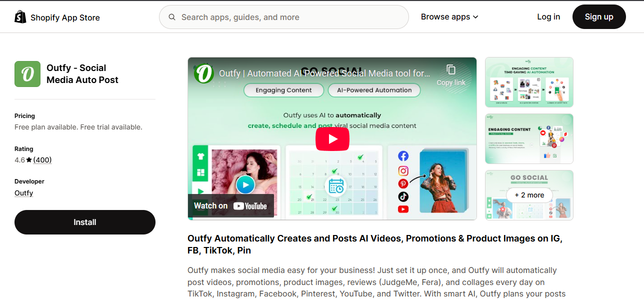Click the TikTok icon in video preview
The height and width of the screenshot is (300, 644).
[x=403, y=196]
